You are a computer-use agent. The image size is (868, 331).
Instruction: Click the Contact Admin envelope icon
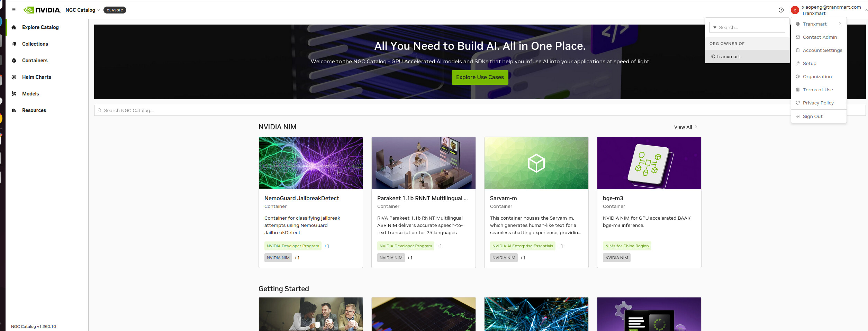tap(797, 37)
